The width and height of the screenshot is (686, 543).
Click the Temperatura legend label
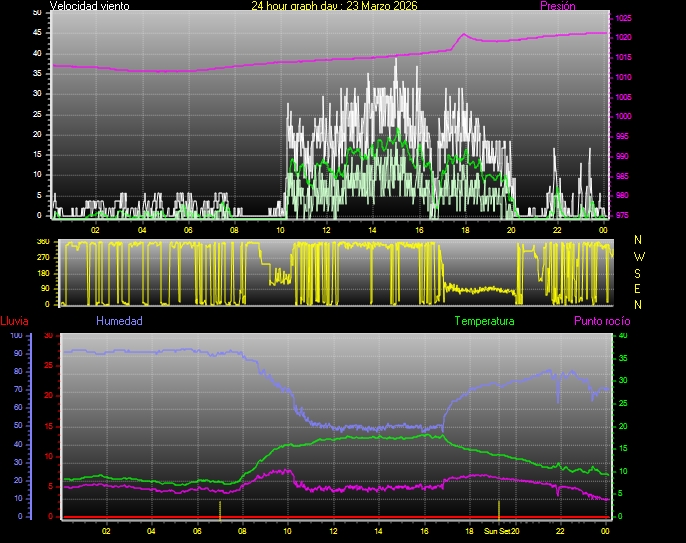pyautogui.click(x=484, y=321)
